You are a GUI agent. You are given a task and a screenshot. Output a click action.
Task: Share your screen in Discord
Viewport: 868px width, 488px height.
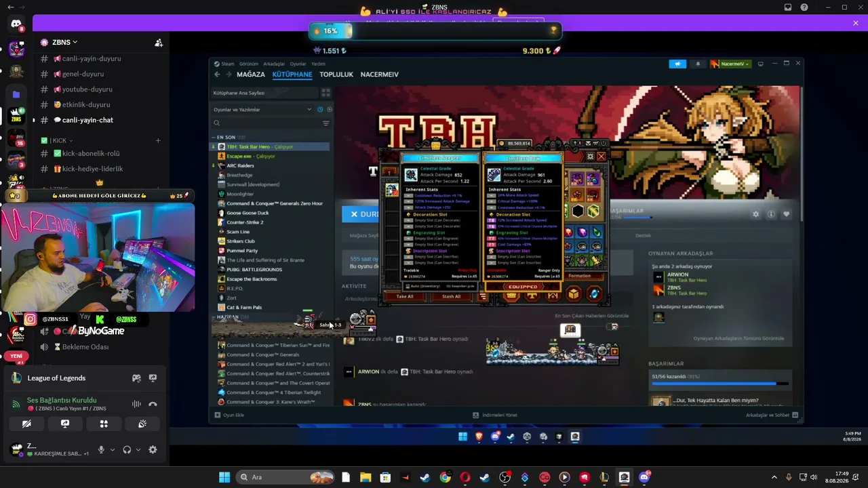coord(65,424)
